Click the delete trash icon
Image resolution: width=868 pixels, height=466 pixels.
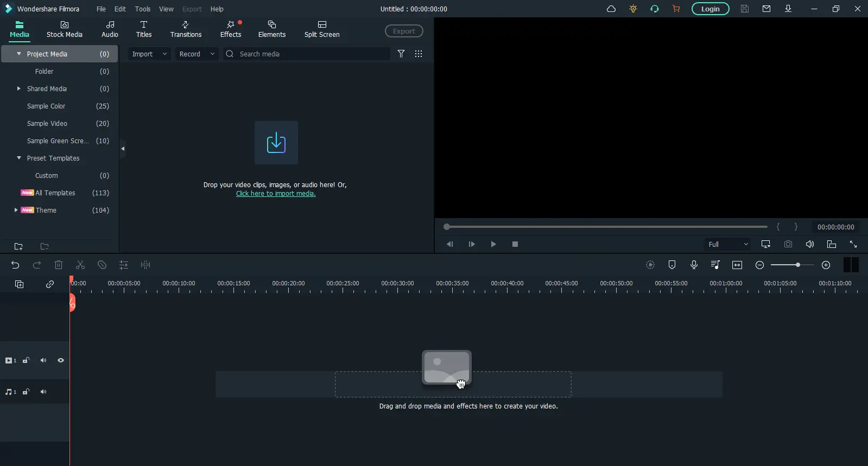(59, 265)
